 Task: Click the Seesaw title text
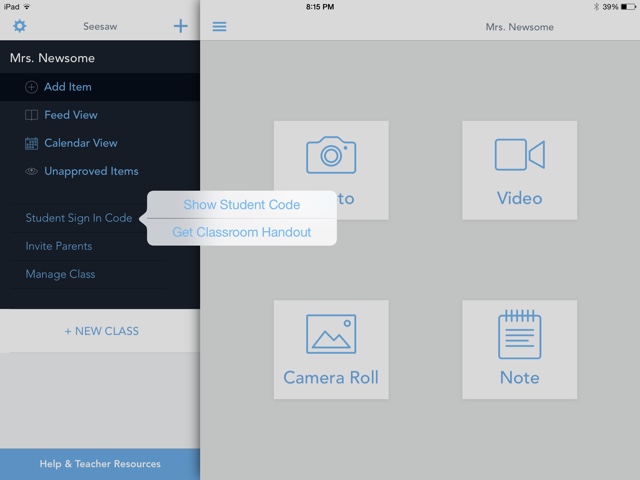point(100,27)
